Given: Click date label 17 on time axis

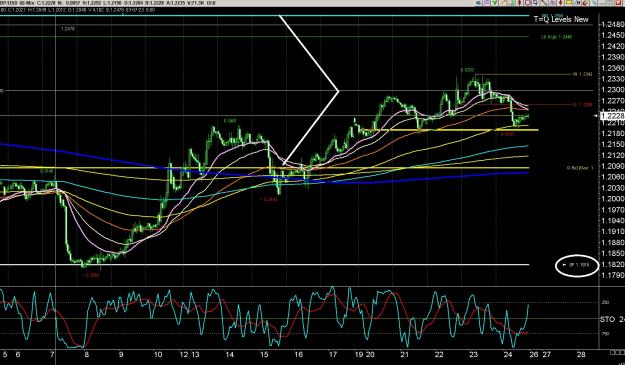Looking at the screenshot, I should 333,354.
